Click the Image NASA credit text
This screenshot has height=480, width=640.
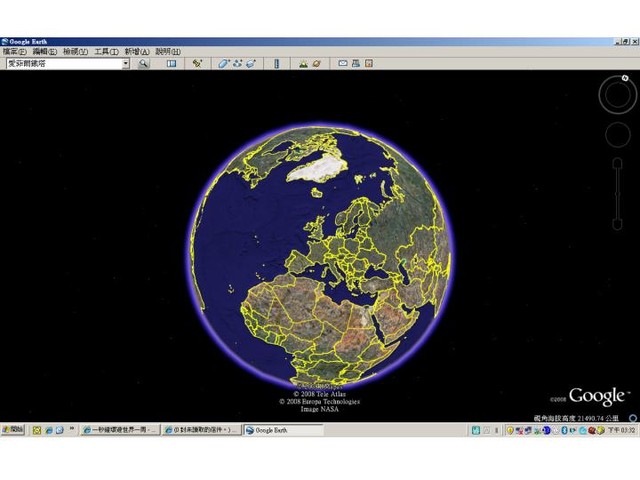[320, 409]
